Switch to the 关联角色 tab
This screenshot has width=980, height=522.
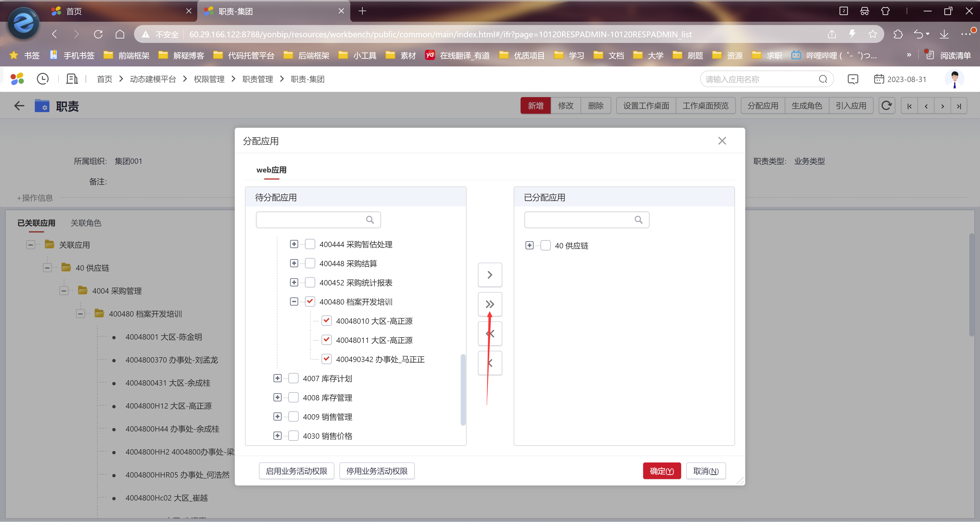(85, 223)
